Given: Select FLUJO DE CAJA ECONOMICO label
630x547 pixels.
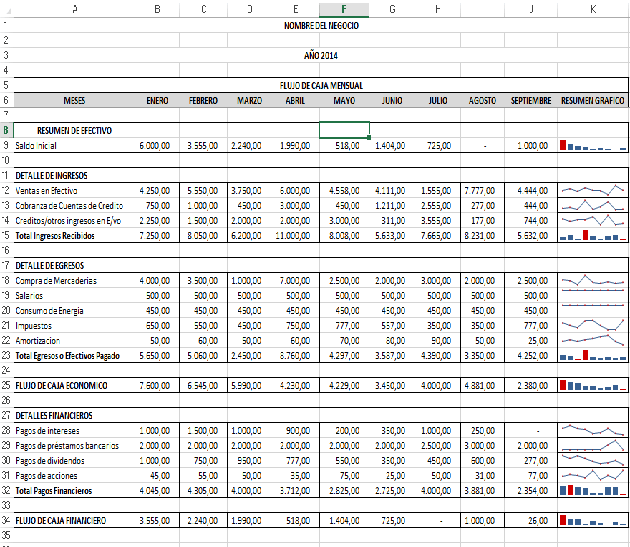Looking at the screenshot, I should pos(61,385).
